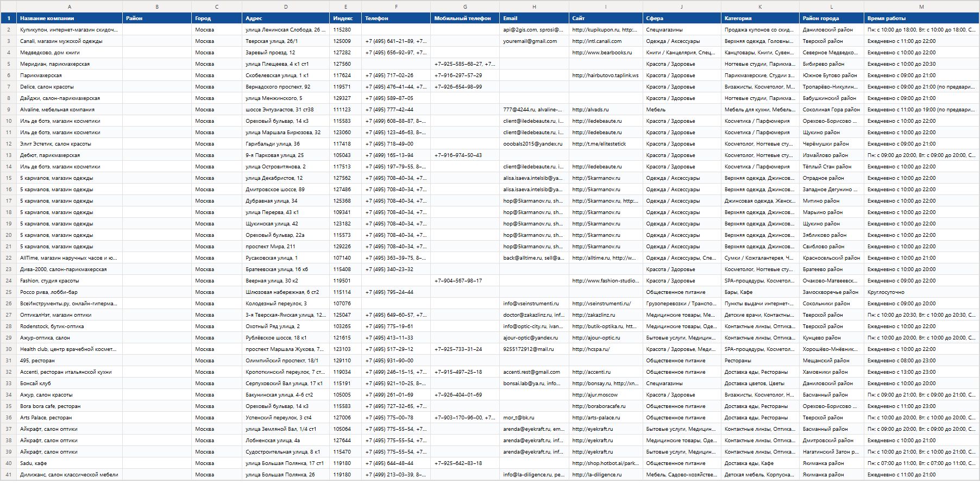
Task: Select mobile number '+7-904-567-98-17'
Action: [x=465, y=281]
